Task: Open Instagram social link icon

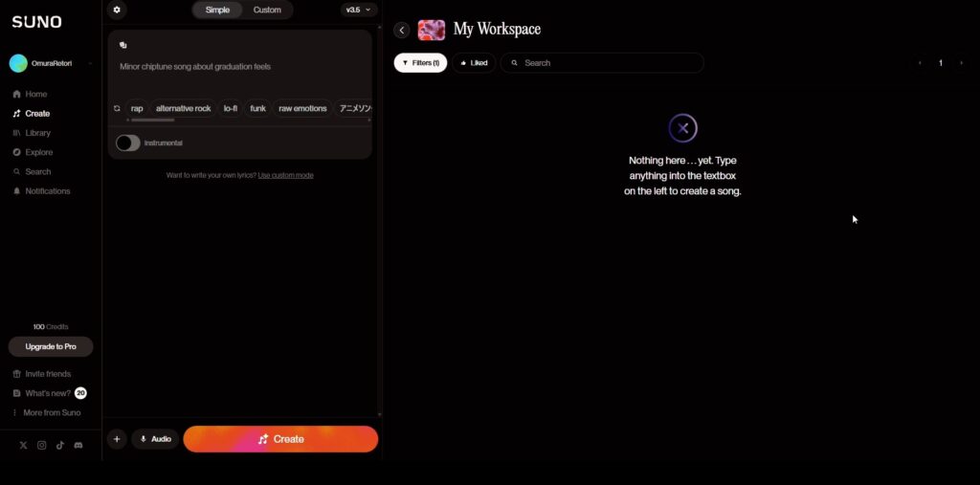Action: coord(41,446)
